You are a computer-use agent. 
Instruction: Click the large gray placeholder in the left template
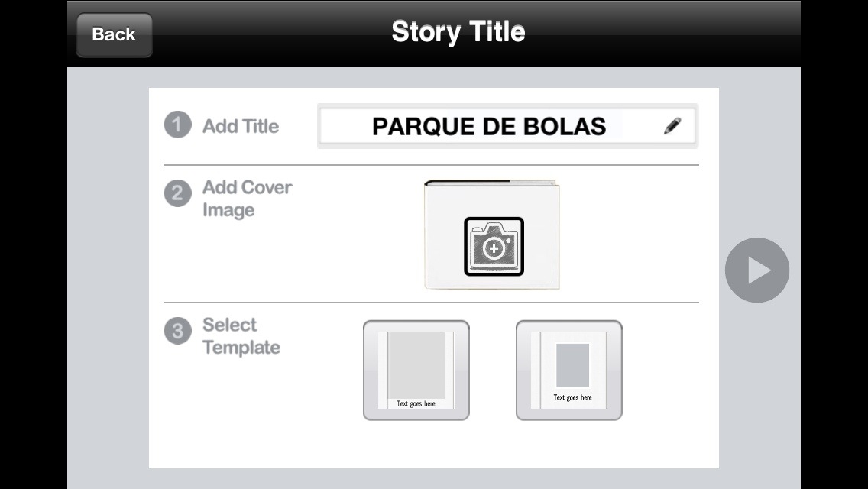click(x=416, y=364)
